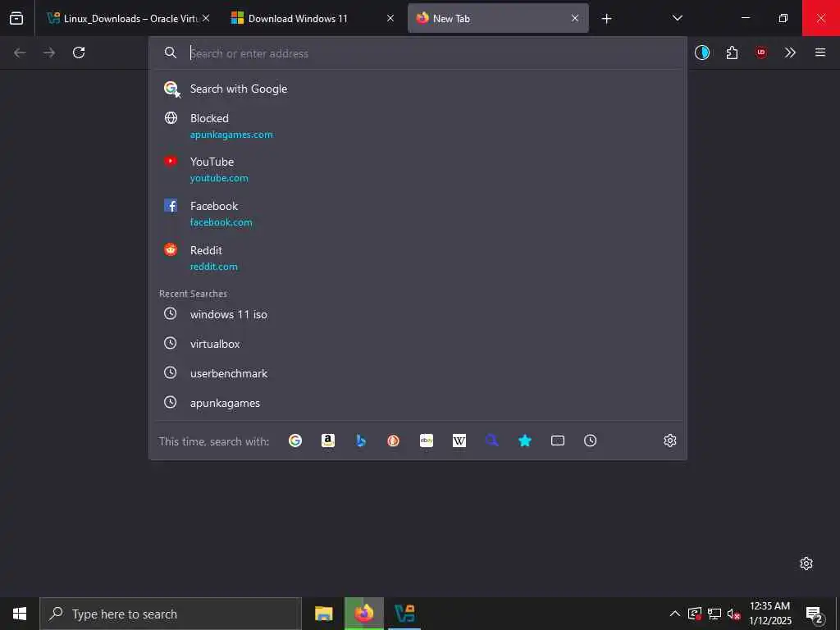Expand the list all tabs dropdown
The image size is (840, 630).
[x=677, y=18]
